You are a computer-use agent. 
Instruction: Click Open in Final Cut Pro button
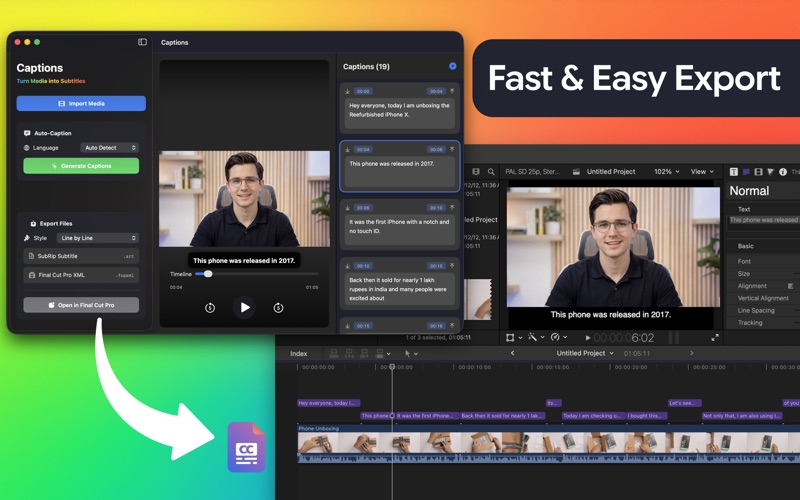coord(81,305)
